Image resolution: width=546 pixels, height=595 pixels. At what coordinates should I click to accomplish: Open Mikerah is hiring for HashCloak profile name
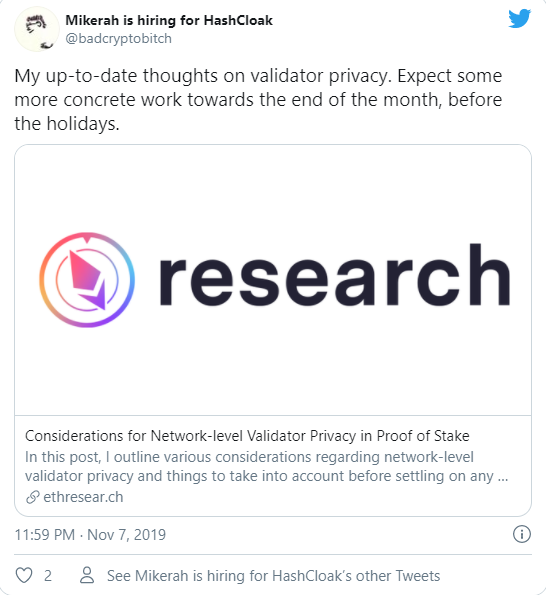click(x=169, y=20)
